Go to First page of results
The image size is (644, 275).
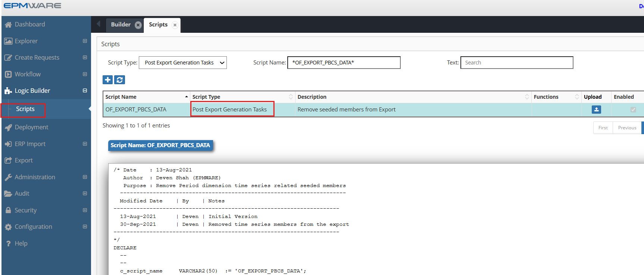pyautogui.click(x=603, y=128)
